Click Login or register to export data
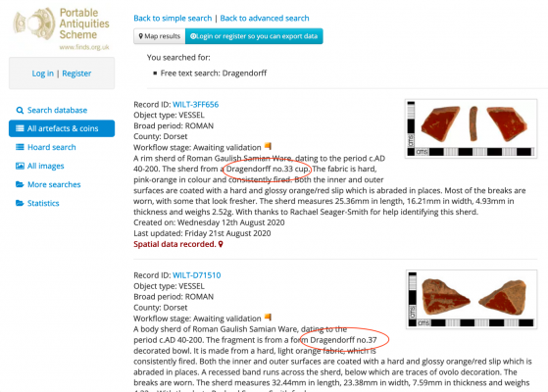The image size is (548, 392). pyautogui.click(x=254, y=36)
